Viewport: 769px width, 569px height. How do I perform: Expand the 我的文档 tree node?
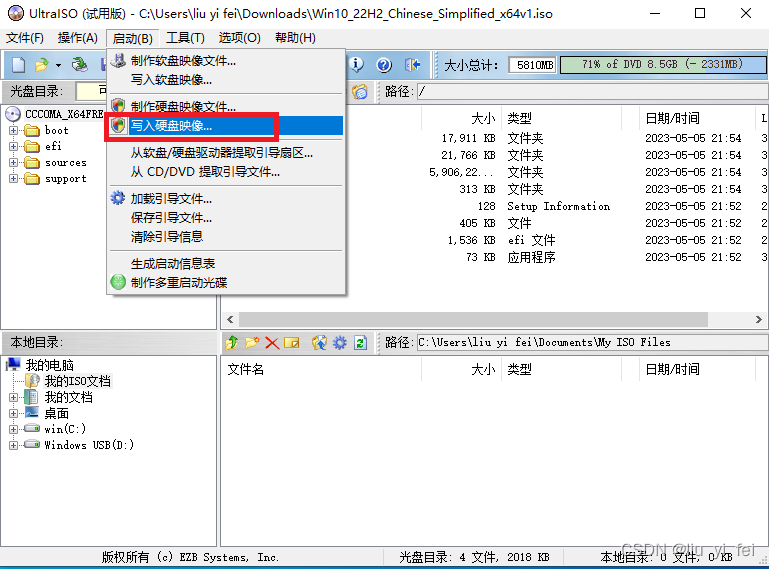(x=13, y=397)
